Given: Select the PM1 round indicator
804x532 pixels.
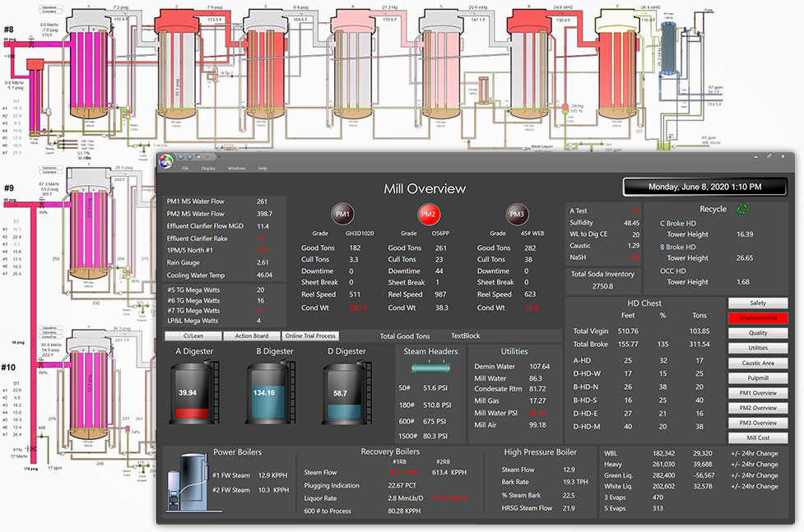Looking at the screenshot, I should point(342,215).
